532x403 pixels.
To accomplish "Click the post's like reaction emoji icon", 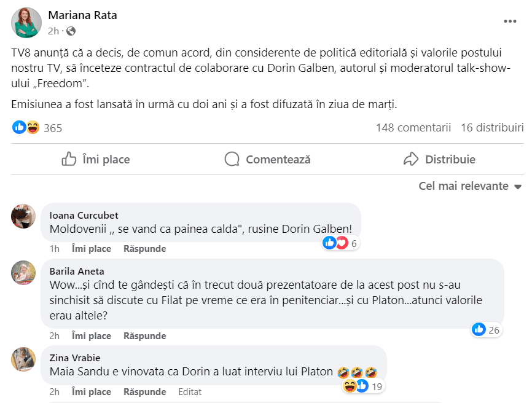I will pyautogui.click(x=19, y=127).
